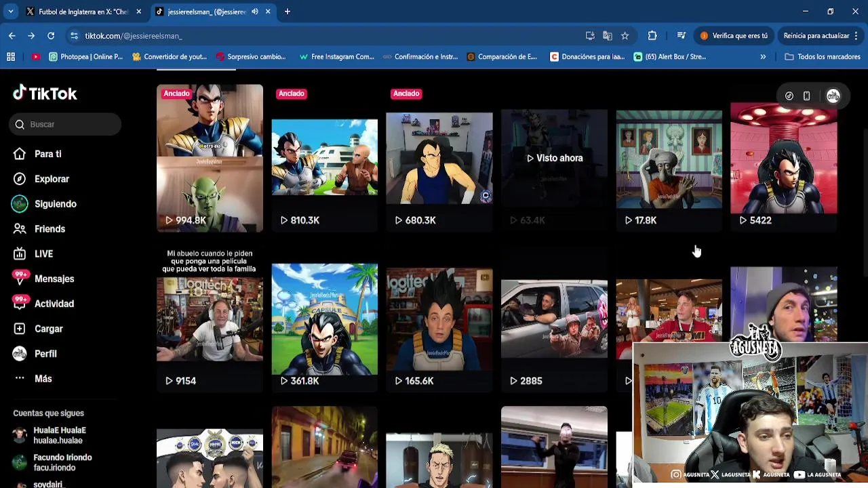The image size is (868, 488).
Task: Open the Perfil page
Action: click(x=45, y=354)
